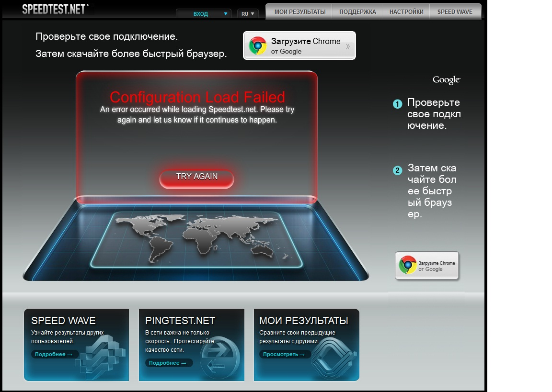
Task: Click step 2 numbered circle icon
Action: [397, 170]
